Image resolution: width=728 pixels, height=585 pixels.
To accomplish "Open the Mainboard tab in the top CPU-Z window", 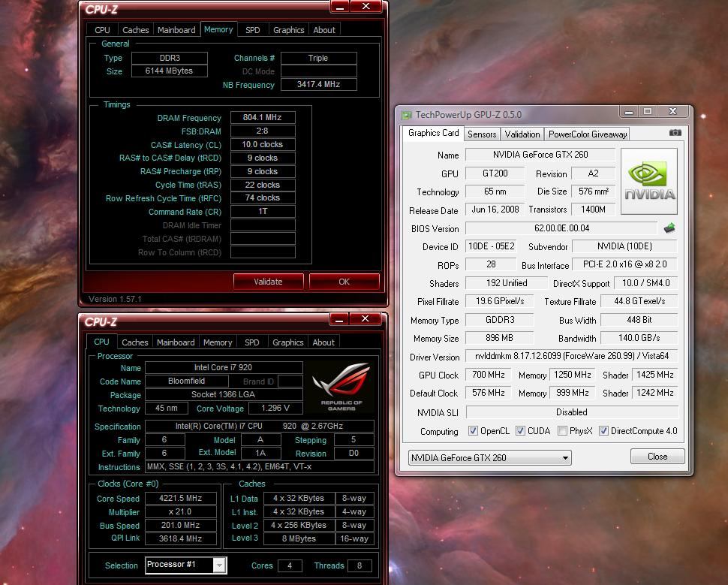I will 176,30.
